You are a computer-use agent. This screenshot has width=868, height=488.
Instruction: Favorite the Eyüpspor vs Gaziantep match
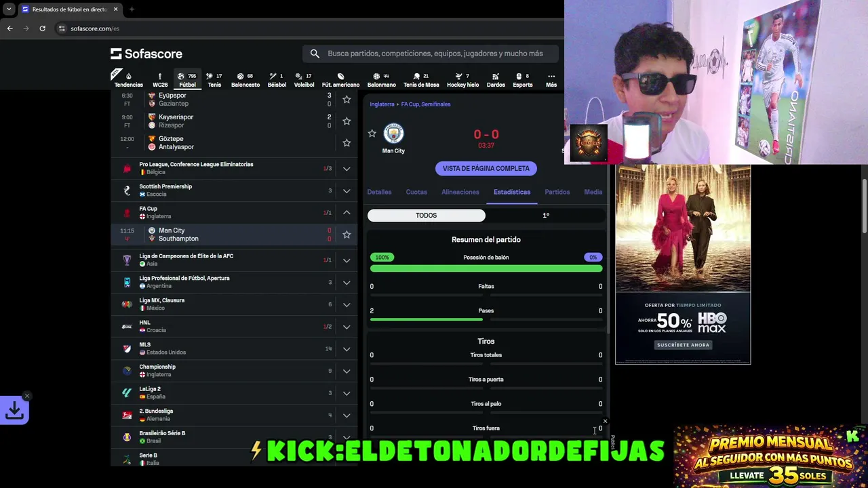coord(347,100)
